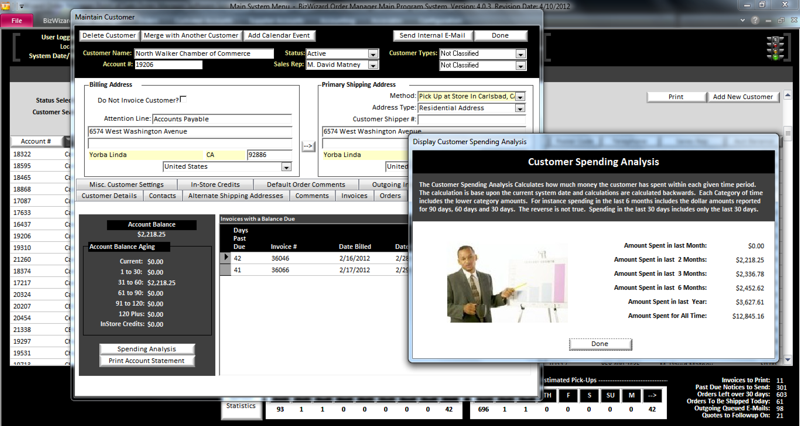
Task: Select invoice row 36046 marker arrow
Action: click(225, 258)
